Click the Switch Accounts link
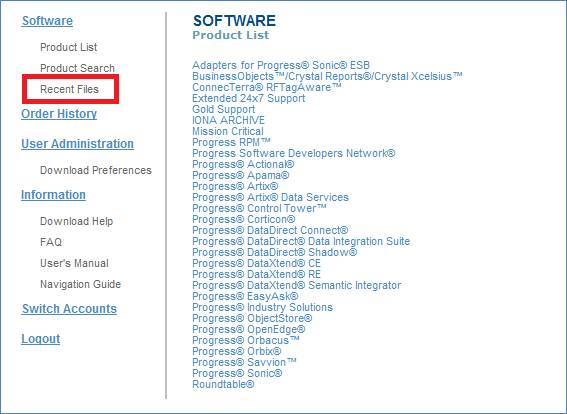This screenshot has width=567, height=414. [69, 308]
